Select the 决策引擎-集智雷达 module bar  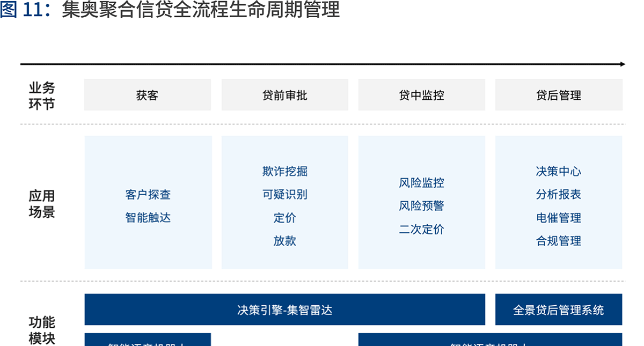pos(285,310)
